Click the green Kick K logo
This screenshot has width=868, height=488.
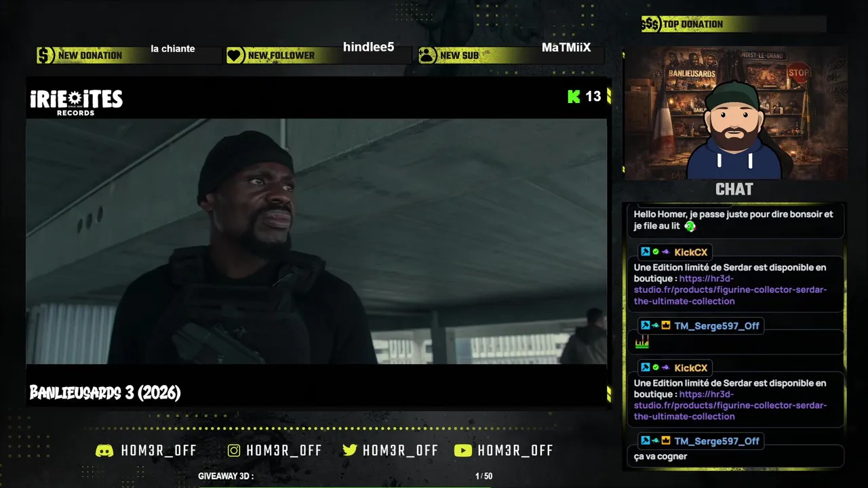(x=574, y=96)
